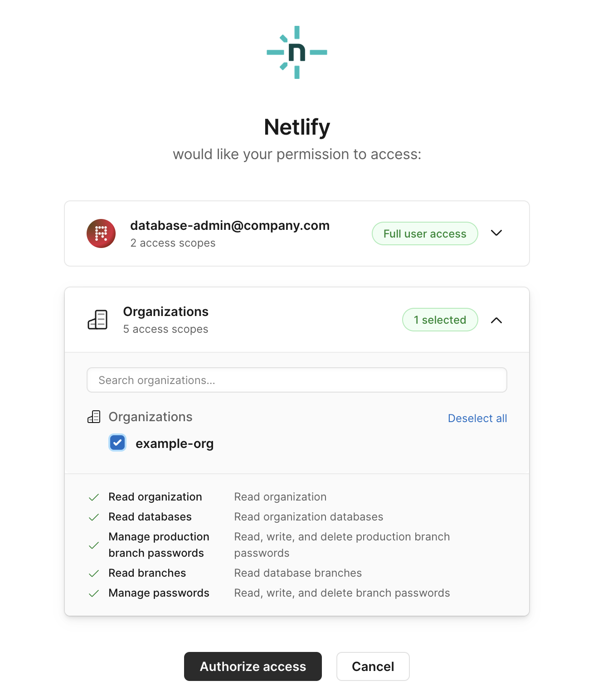
Task: Click the Netlify logo icon
Action: point(297,53)
